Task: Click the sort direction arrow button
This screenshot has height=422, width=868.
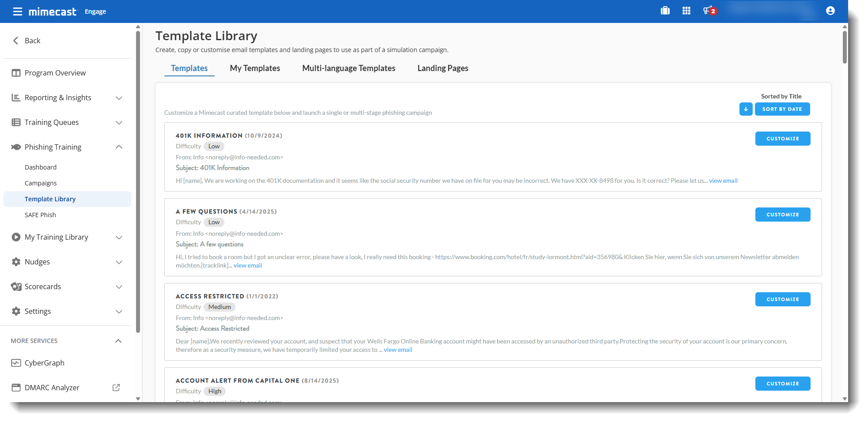Action: [746, 109]
